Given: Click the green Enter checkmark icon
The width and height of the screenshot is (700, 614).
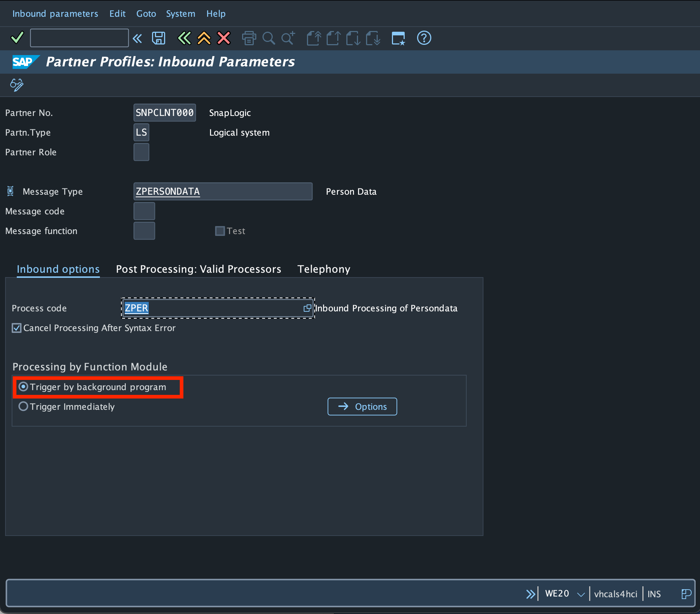Looking at the screenshot, I should (x=17, y=38).
